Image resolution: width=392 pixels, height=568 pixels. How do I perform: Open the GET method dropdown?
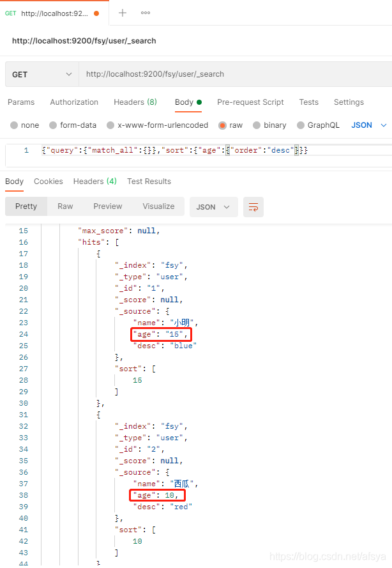tap(42, 74)
